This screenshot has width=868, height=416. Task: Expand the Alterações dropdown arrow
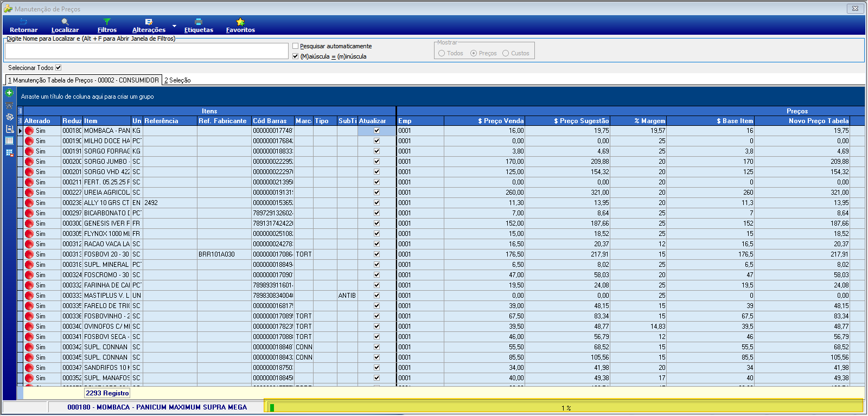174,26
